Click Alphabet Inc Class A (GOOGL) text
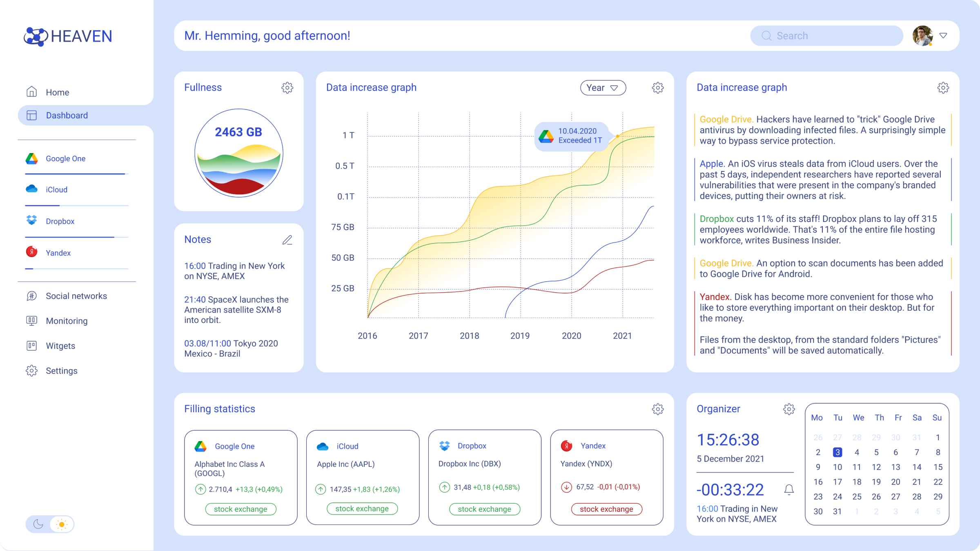The image size is (980, 551). pos(229,469)
